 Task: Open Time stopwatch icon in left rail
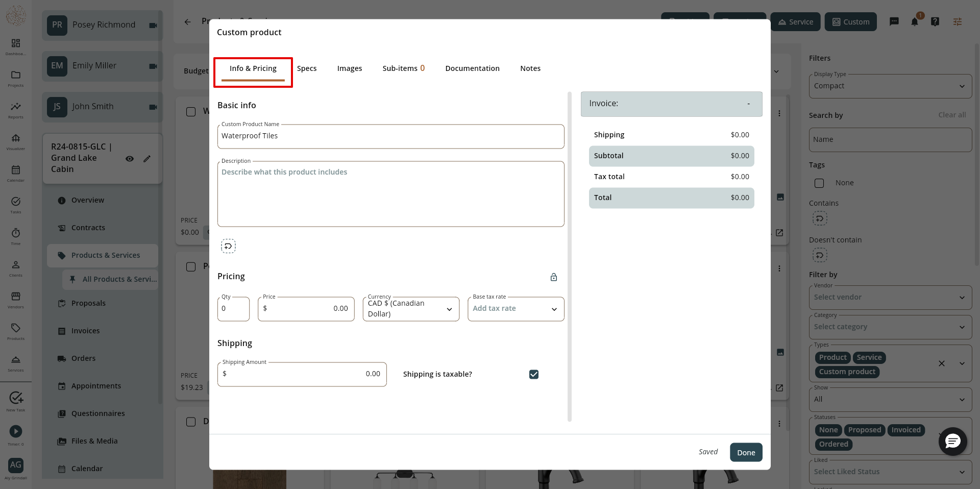(16, 233)
